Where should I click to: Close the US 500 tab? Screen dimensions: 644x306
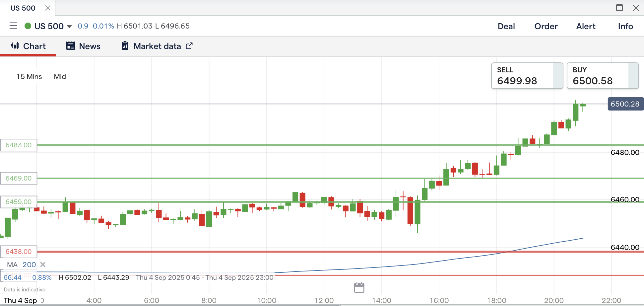tap(48, 8)
